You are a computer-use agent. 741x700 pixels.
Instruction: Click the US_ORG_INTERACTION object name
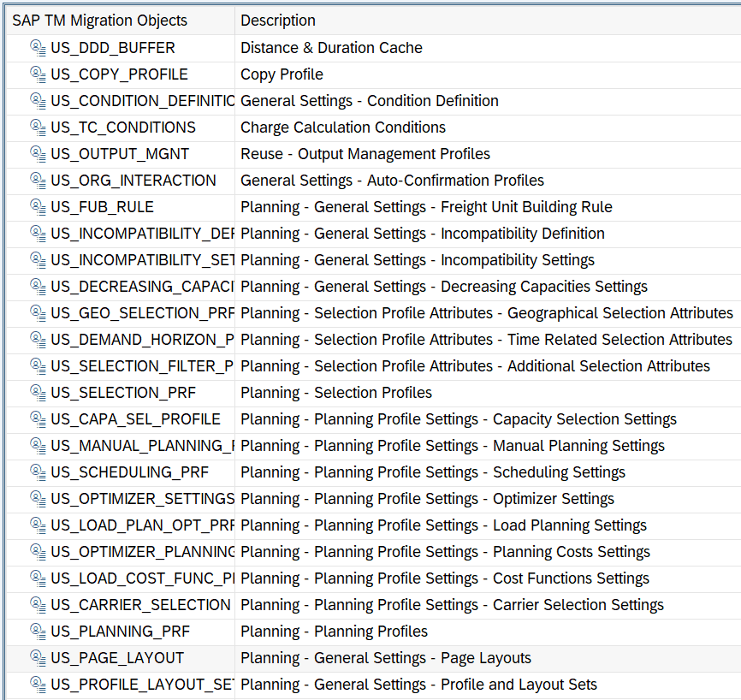point(133,180)
